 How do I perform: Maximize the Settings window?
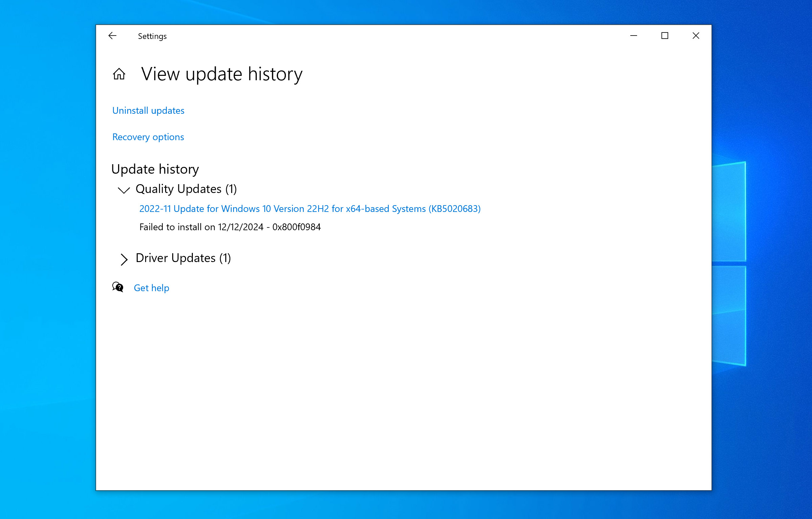665,36
